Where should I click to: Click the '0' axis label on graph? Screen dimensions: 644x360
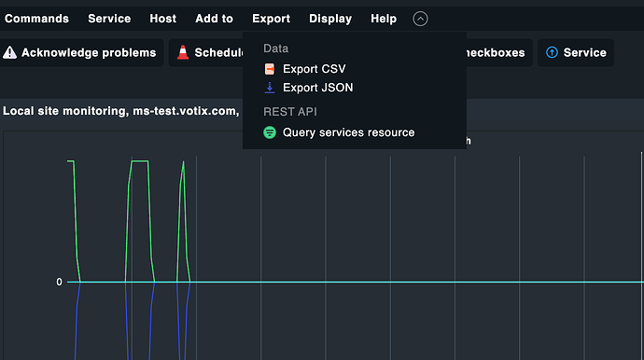[59, 282]
